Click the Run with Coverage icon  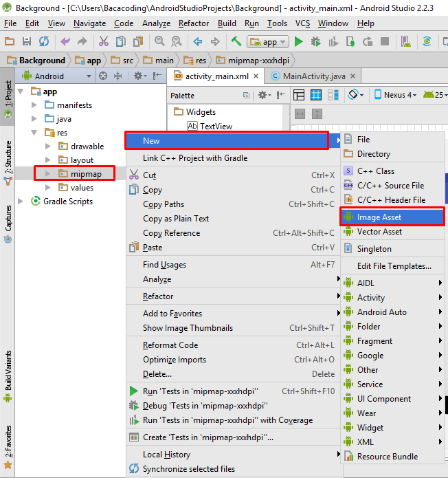(333, 41)
